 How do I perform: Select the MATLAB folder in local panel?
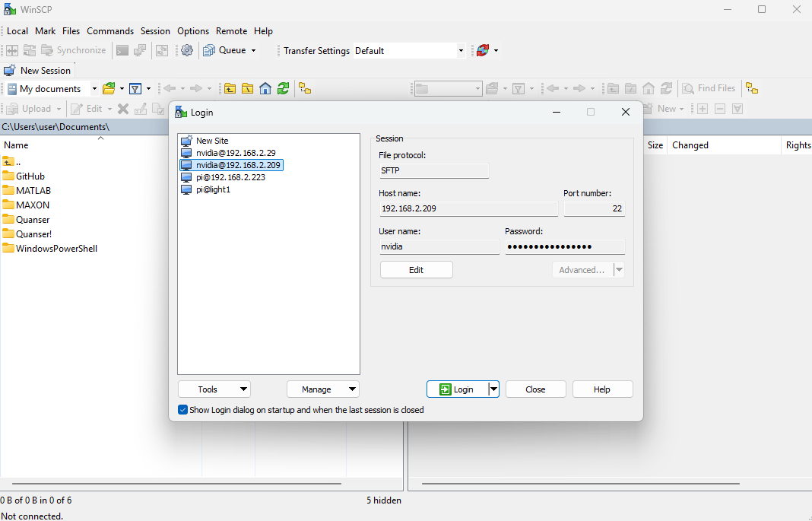pos(33,191)
